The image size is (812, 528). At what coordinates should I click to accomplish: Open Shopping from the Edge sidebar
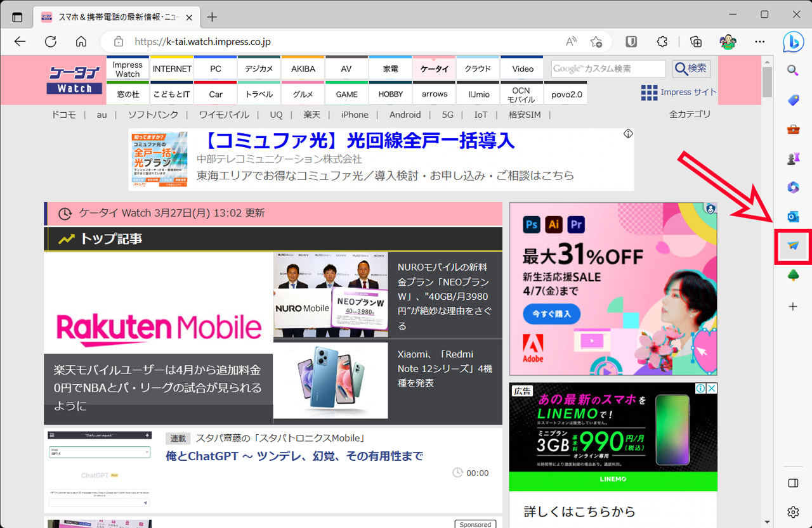point(792,99)
